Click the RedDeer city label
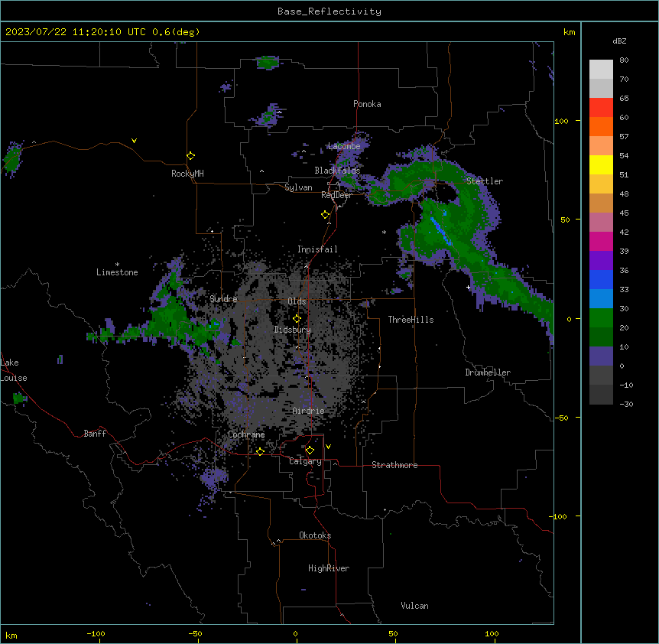 pyautogui.click(x=336, y=195)
